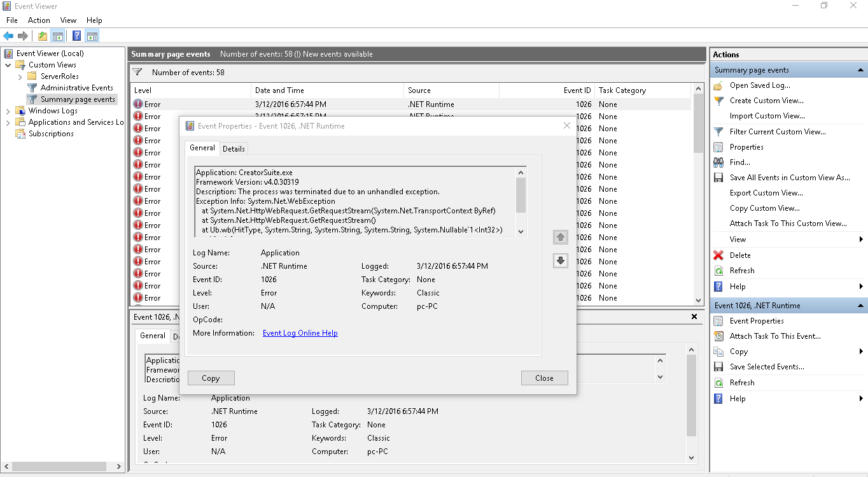Close the event preview pane with its X
Image resolution: width=868 pixels, height=477 pixels.
(x=694, y=317)
